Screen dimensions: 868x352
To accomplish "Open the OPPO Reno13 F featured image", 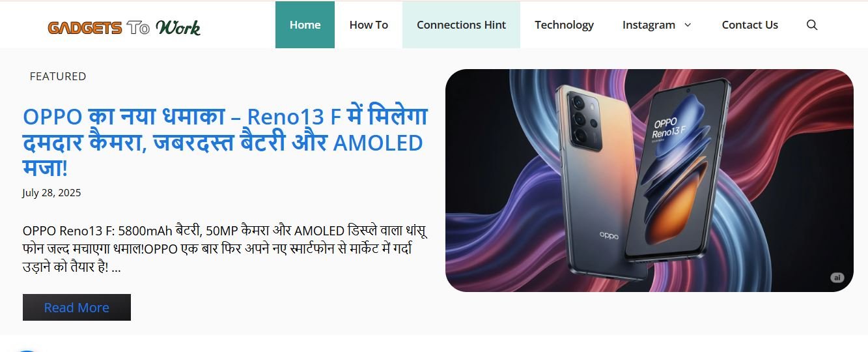I will (x=649, y=181).
